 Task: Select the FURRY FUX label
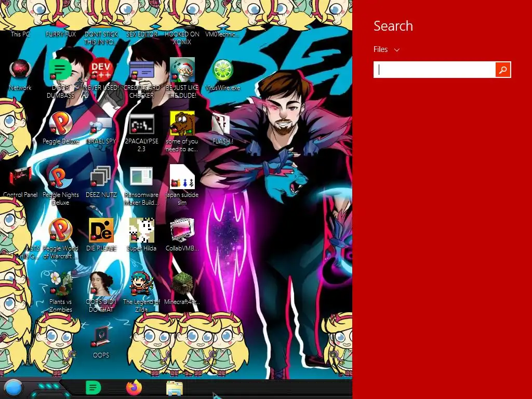click(x=61, y=34)
